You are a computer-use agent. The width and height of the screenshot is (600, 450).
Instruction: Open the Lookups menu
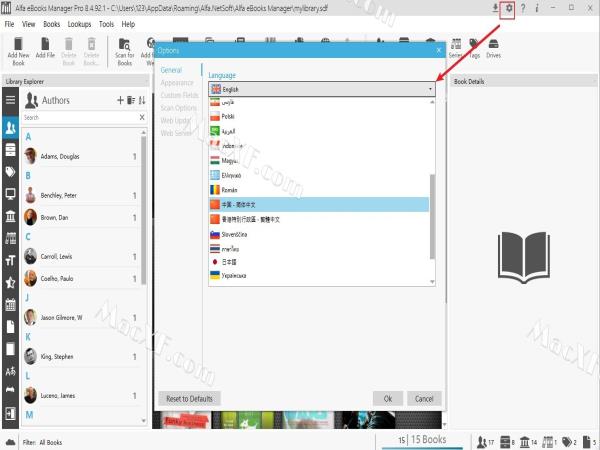(79, 23)
